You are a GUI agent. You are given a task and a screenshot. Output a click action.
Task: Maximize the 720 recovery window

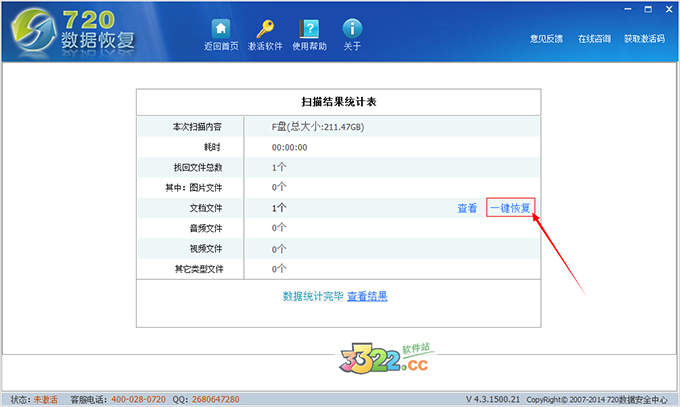pyautogui.click(x=648, y=9)
